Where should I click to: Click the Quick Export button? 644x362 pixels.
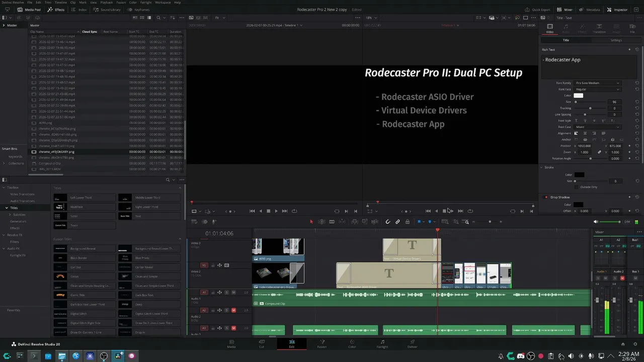click(537, 10)
